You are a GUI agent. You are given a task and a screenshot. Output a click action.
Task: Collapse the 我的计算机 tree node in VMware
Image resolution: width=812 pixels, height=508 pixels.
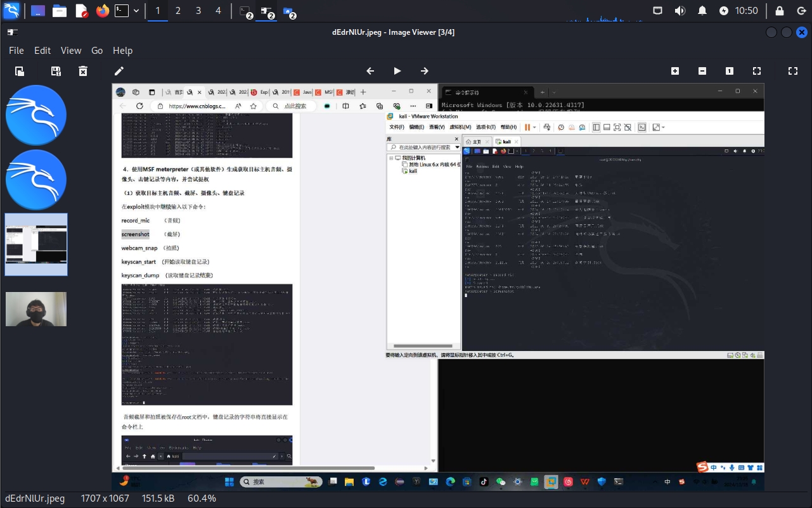pyautogui.click(x=392, y=158)
